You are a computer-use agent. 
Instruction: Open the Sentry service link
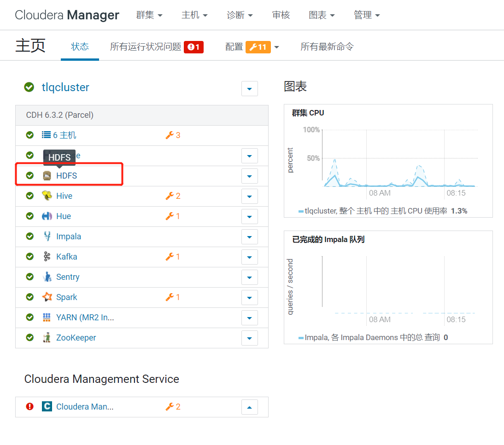click(x=68, y=277)
